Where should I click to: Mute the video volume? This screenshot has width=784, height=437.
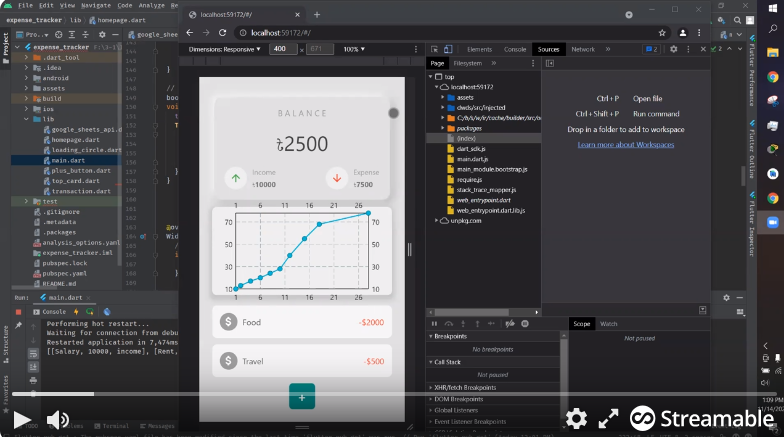58,420
